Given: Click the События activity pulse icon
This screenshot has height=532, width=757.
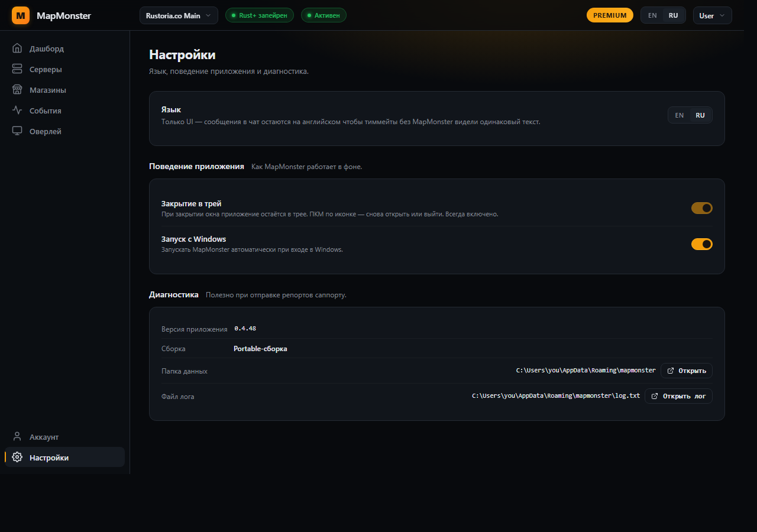Looking at the screenshot, I should click(x=17, y=111).
